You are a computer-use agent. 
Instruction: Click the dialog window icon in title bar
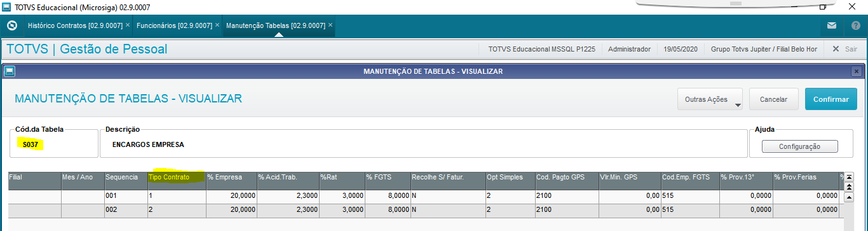[x=10, y=71]
